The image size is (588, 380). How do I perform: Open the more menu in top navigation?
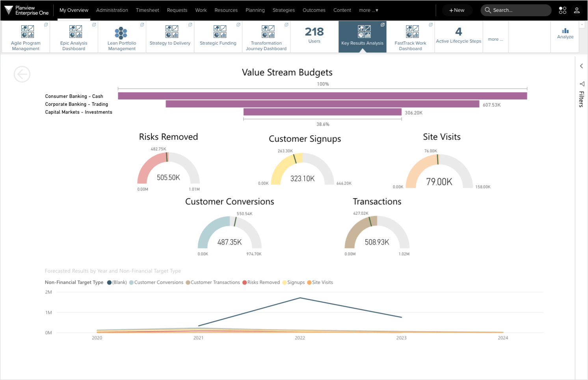(368, 10)
